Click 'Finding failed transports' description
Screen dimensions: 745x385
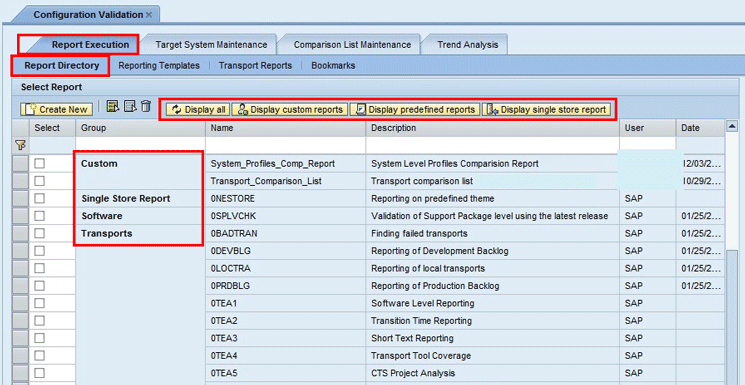[x=419, y=233]
